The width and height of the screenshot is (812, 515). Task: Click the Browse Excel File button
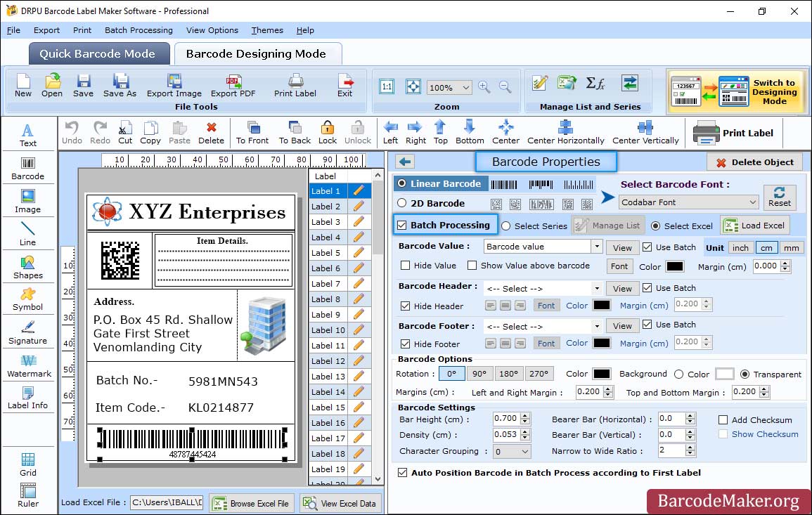pyautogui.click(x=251, y=504)
